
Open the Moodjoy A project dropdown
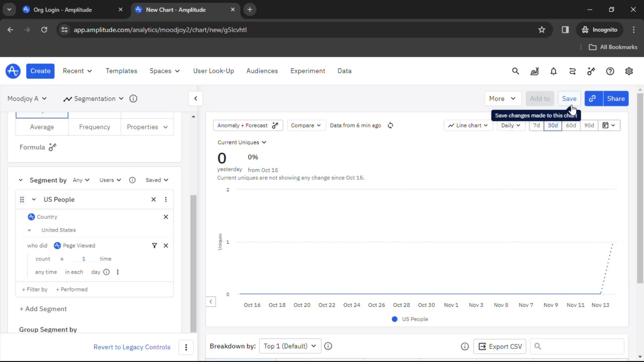[x=27, y=99]
